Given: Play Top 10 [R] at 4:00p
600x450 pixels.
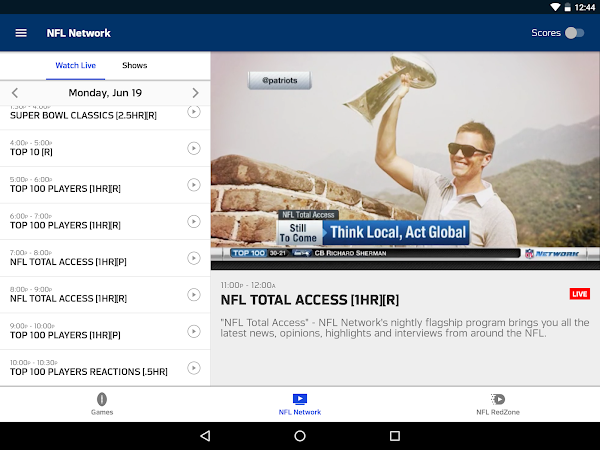Looking at the screenshot, I should (x=194, y=148).
